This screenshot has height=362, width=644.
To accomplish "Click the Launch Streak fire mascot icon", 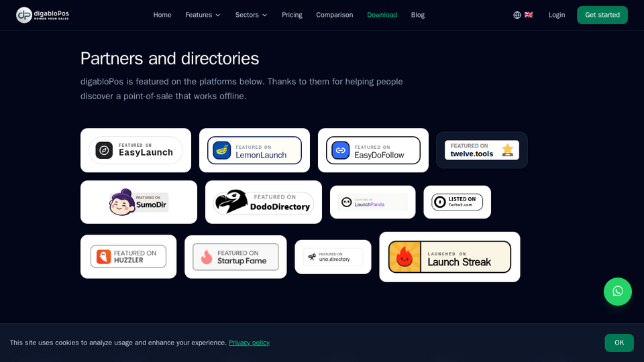I will click(405, 257).
